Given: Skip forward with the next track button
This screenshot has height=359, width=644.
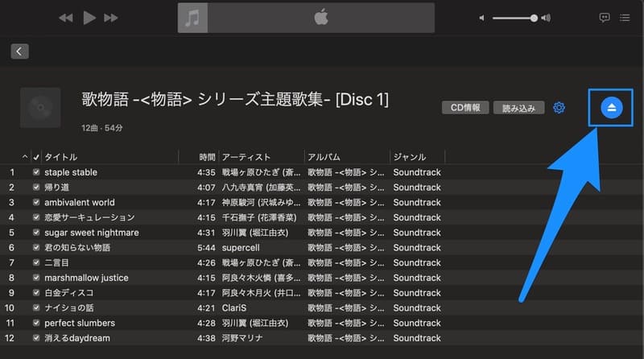Looking at the screenshot, I should click(x=112, y=18).
